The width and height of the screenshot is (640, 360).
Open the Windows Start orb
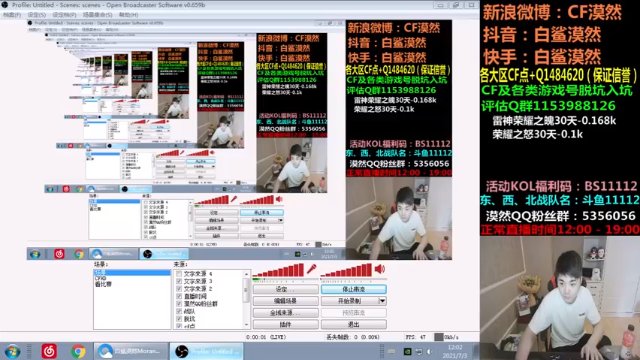(x=12, y=351)
